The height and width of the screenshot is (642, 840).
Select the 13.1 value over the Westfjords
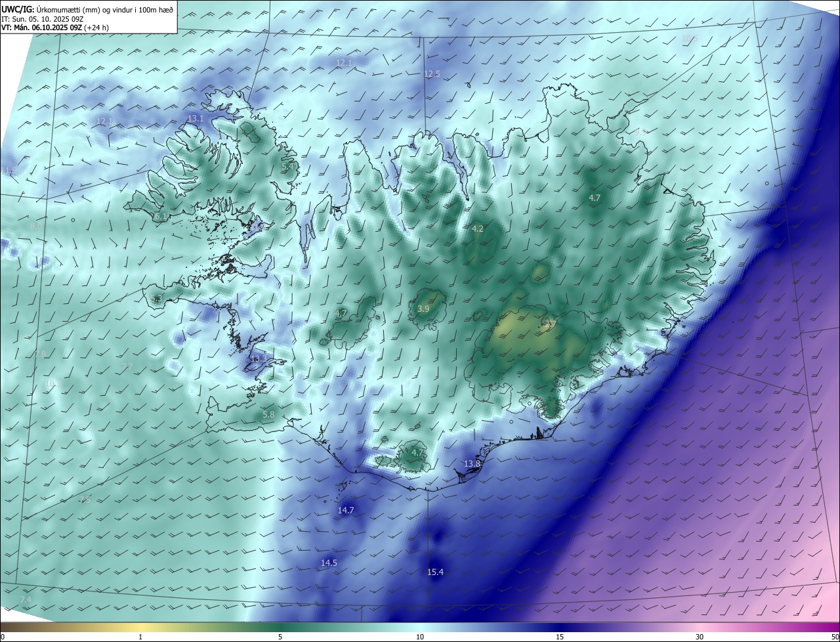[x=196, y=119]
